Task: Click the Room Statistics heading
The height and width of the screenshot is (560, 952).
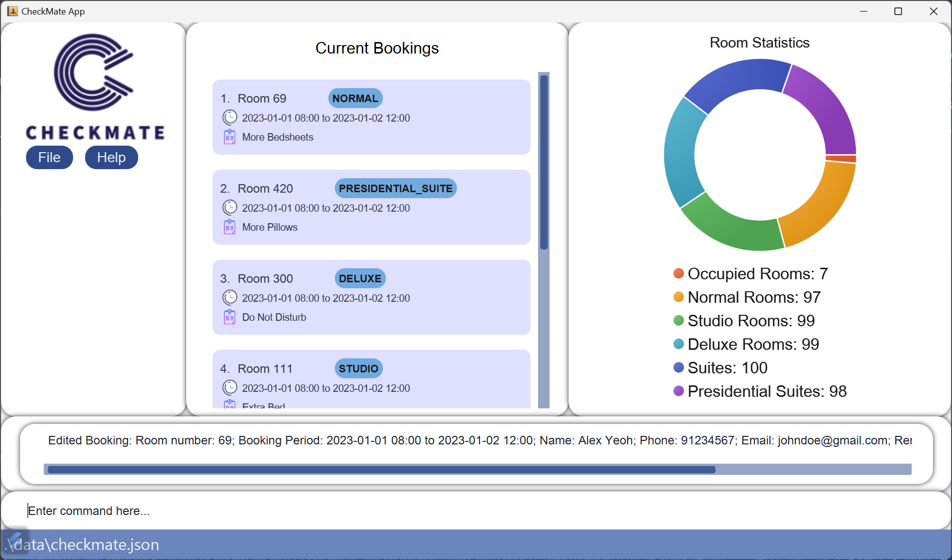Action: coord(759,43)
